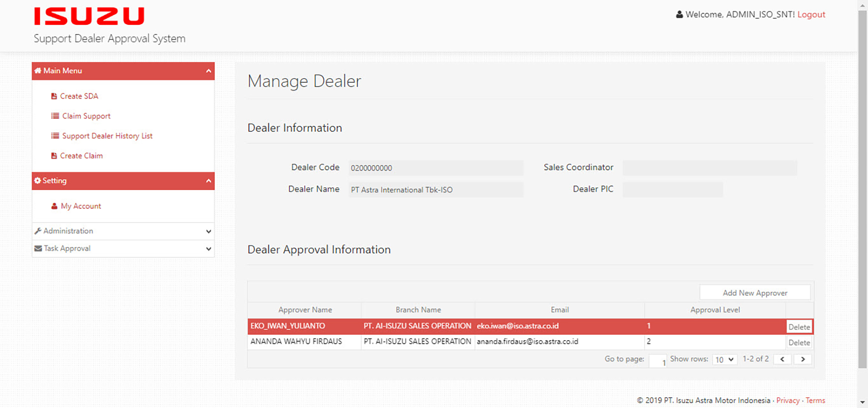Click the envelope icon beside Task Approval

[x=38, y=248]
